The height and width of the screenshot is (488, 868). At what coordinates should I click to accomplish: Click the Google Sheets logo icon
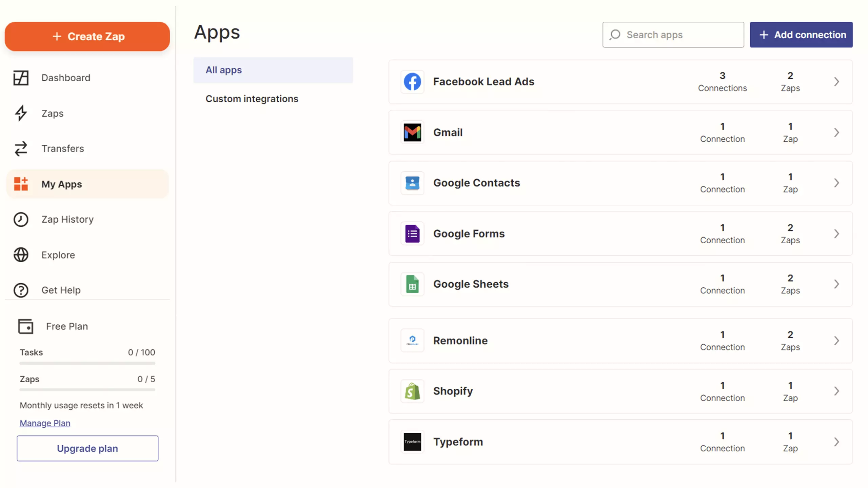(412, 284)
